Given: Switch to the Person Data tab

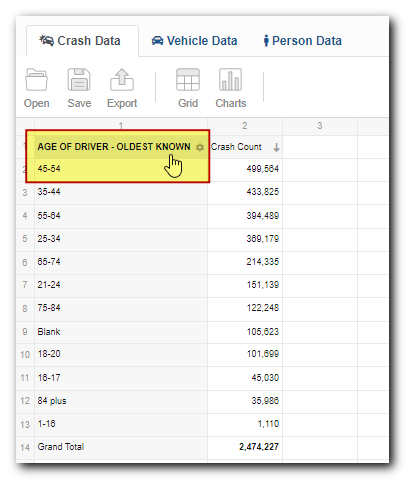Looking at the screenshot, I should (x=303, y=41).
